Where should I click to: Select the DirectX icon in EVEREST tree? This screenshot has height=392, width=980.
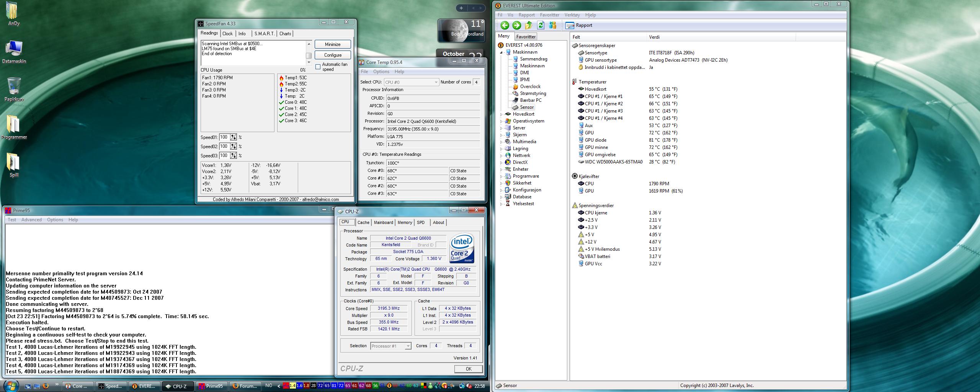[508, 162]
